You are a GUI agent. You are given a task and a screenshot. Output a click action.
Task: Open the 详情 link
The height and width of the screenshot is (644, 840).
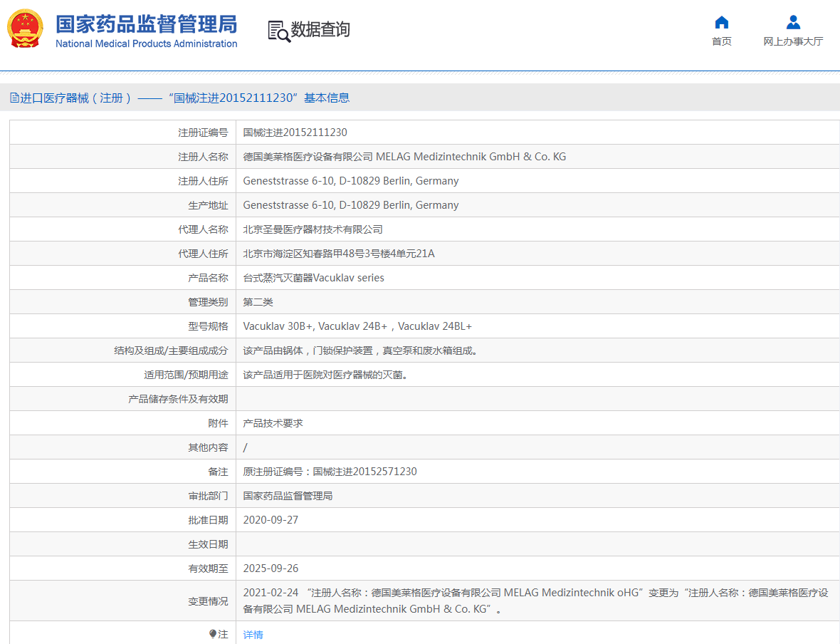coord(253,634)
